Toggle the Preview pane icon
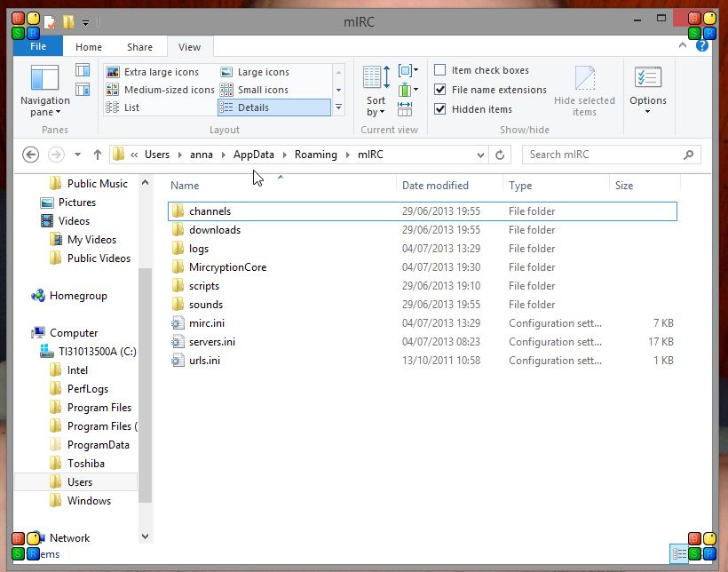 coord(83,70)
